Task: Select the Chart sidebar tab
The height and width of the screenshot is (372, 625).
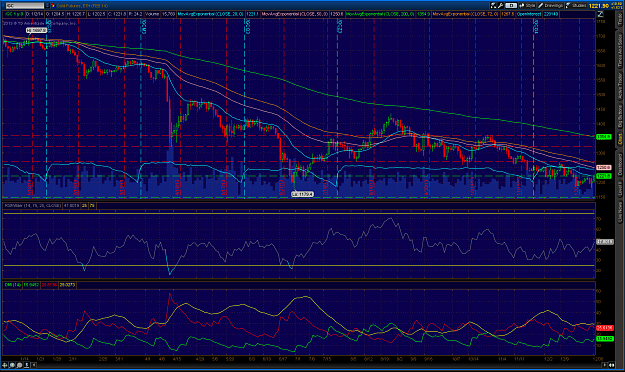Action: pyautogui.click(x=620, y=139)
